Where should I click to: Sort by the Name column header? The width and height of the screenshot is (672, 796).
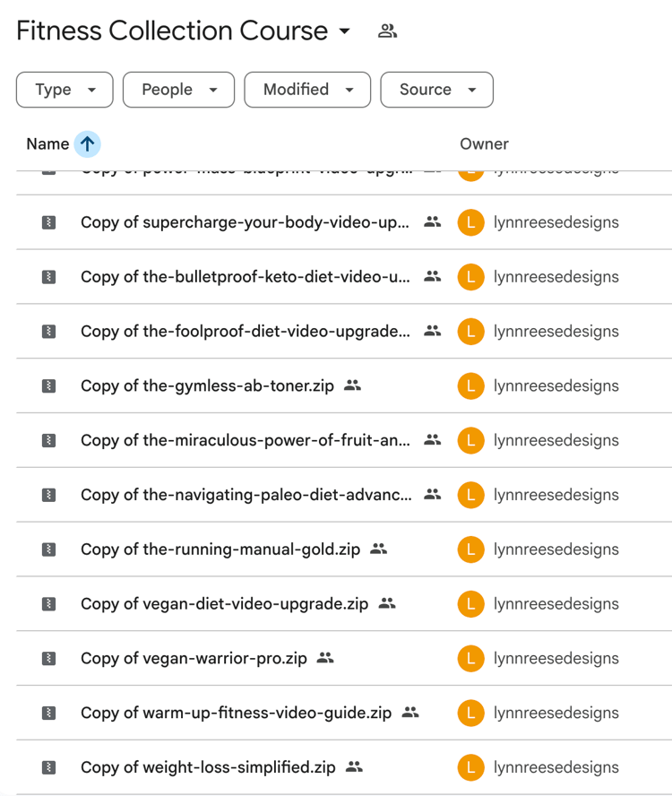click(x=47, y=143)
